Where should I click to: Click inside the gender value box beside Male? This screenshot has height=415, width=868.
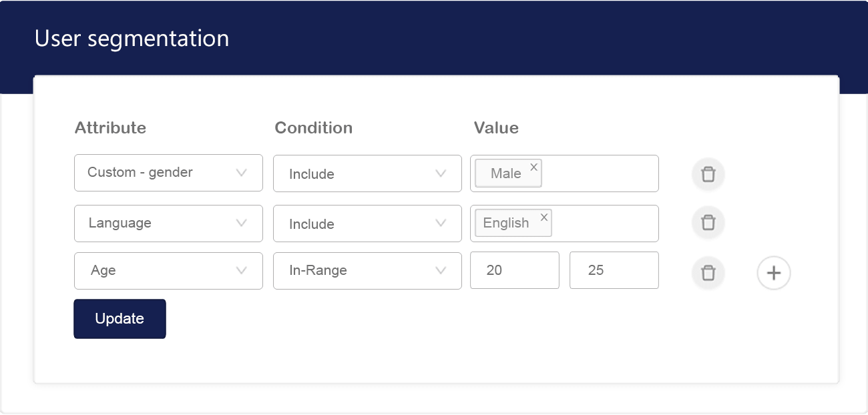600,173
